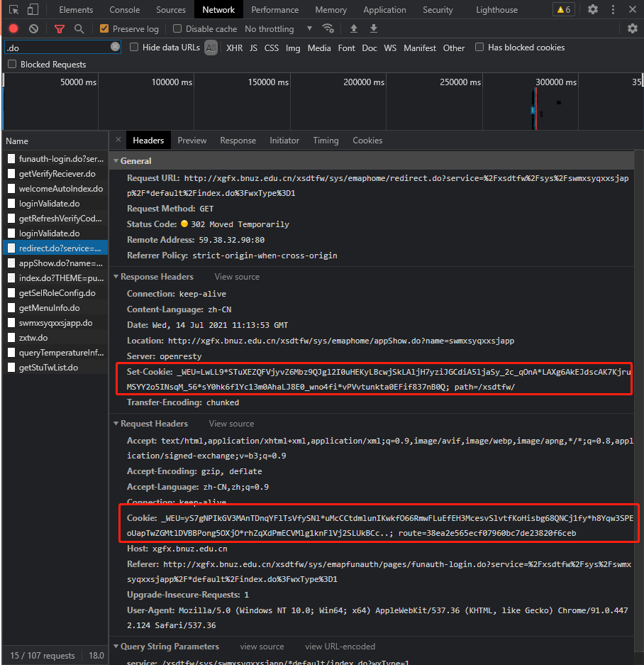View source of Request Headers
This screenshot has height=665, width=644.
point(231,423)
